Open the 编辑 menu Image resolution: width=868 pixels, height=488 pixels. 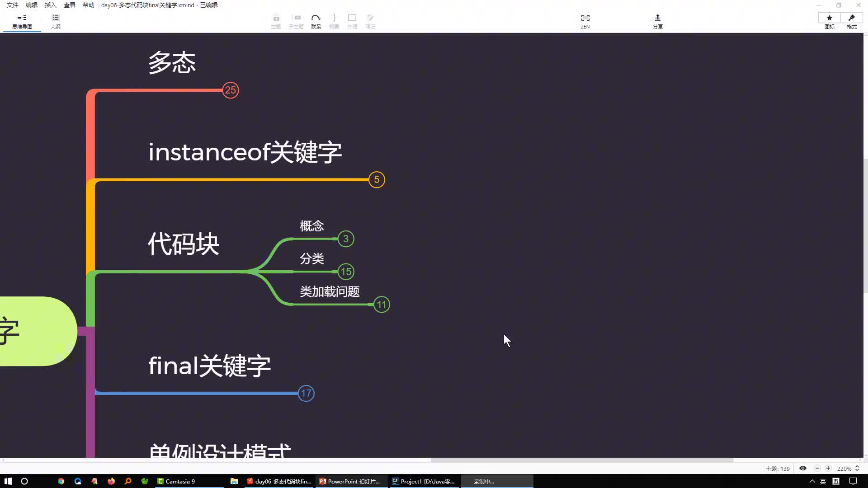(32, 5)
